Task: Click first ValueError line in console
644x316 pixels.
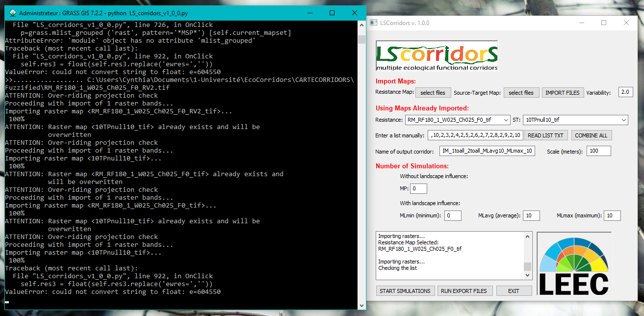Action: pyautogui.click(x=113, y=72)
